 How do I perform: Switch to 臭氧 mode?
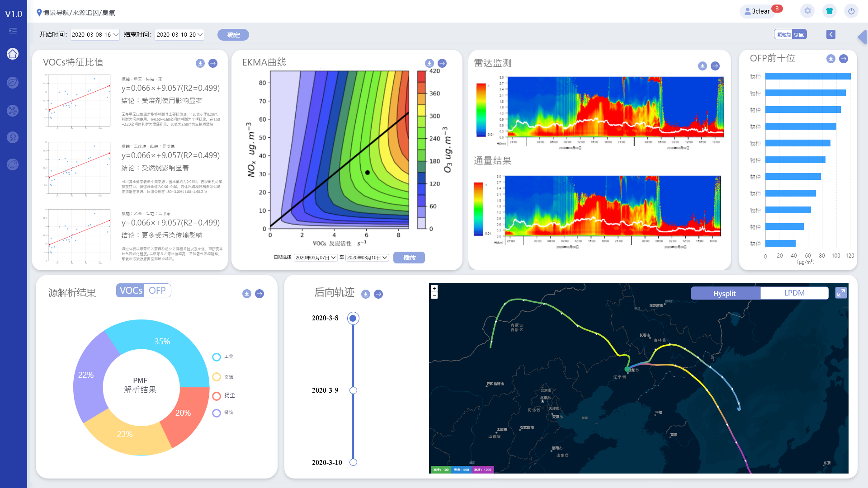point(799,34)
